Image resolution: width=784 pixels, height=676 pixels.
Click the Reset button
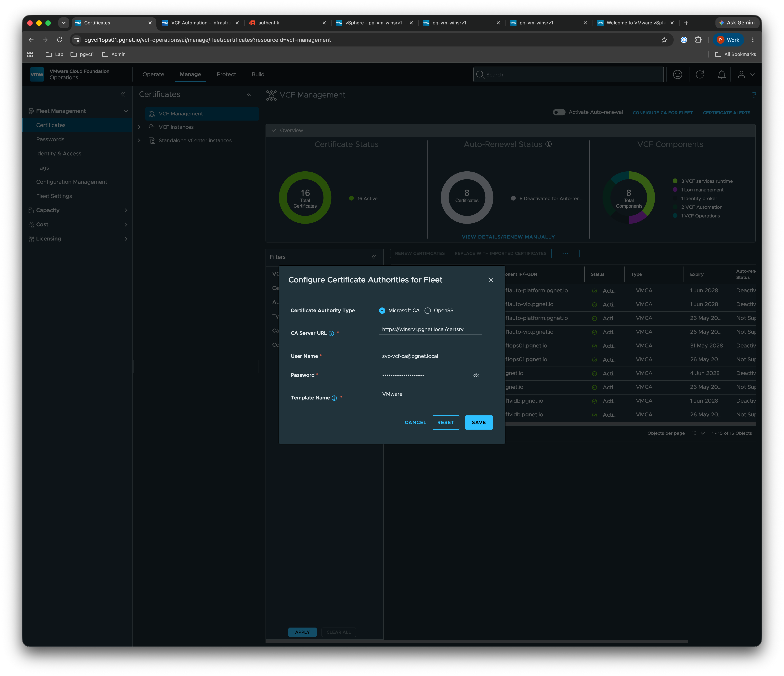tap(446, 422)
